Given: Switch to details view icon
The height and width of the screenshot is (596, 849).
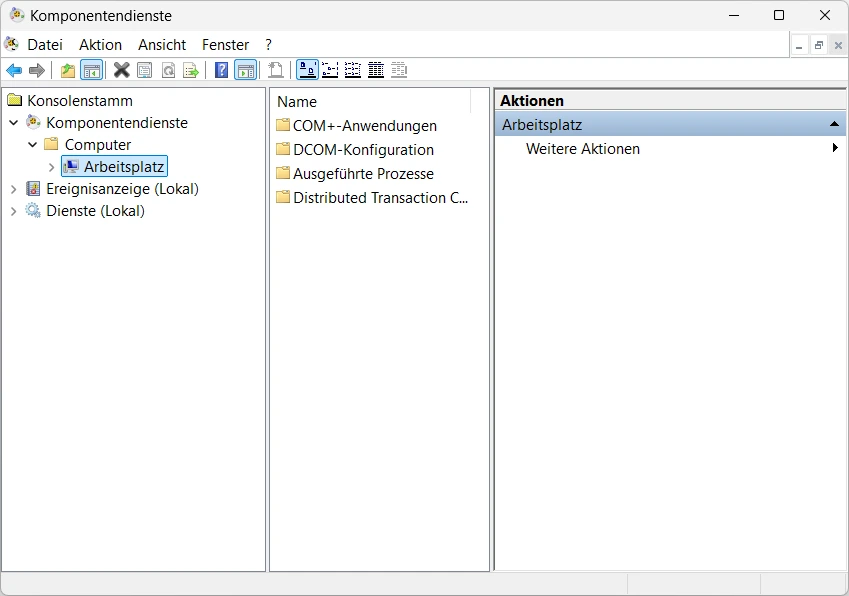Looking at the screenshot, I should [x=376, y=70].
